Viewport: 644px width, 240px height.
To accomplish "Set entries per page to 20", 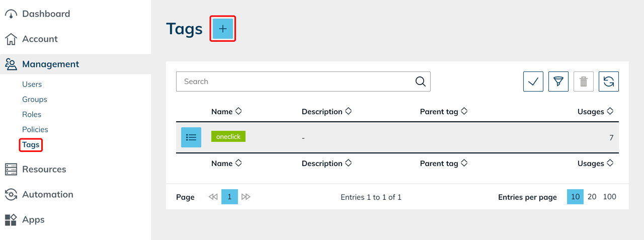I will click(592, 197).
